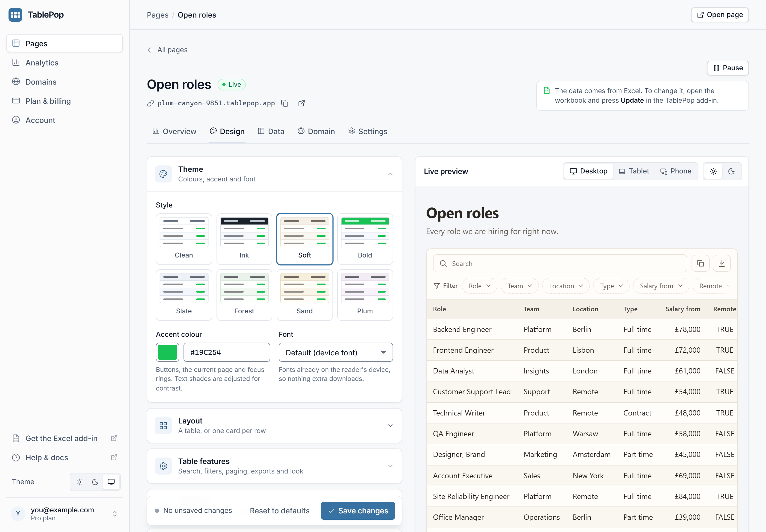
Task: Click the Pause button
Action: click(x=728, y=68)
